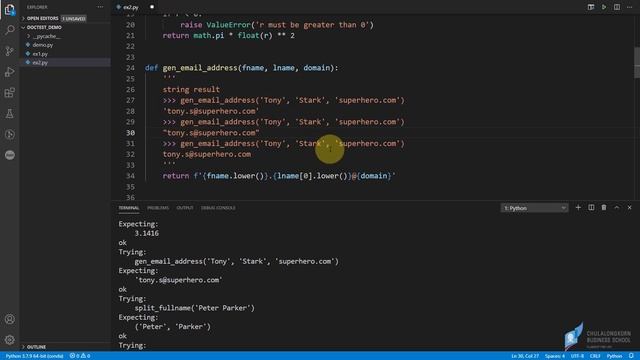Switch to the Terminal panel tab
The width and height of the screenshot is (640, 360).
129,208
